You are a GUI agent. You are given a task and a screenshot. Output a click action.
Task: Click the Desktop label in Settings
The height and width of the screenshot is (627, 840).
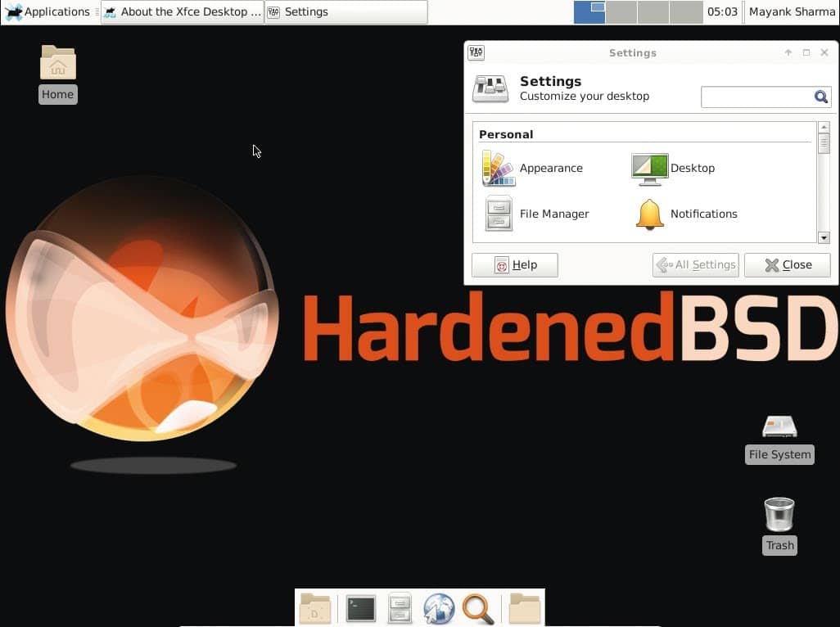click(692, 168)
